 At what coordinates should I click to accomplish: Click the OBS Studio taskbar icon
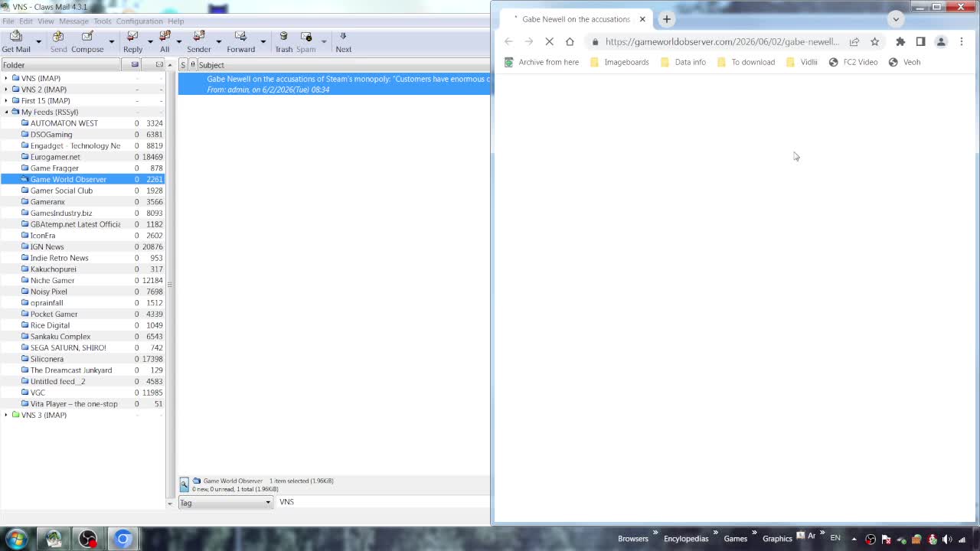point(88,539)
